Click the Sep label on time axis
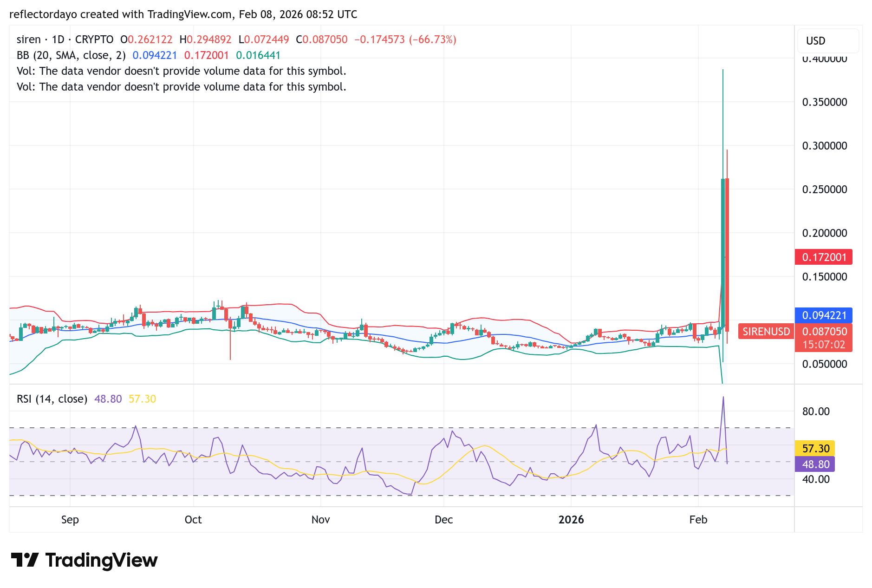Image resolution: width=872 pixels, height=588 pixels. click(x=70, y=520)
